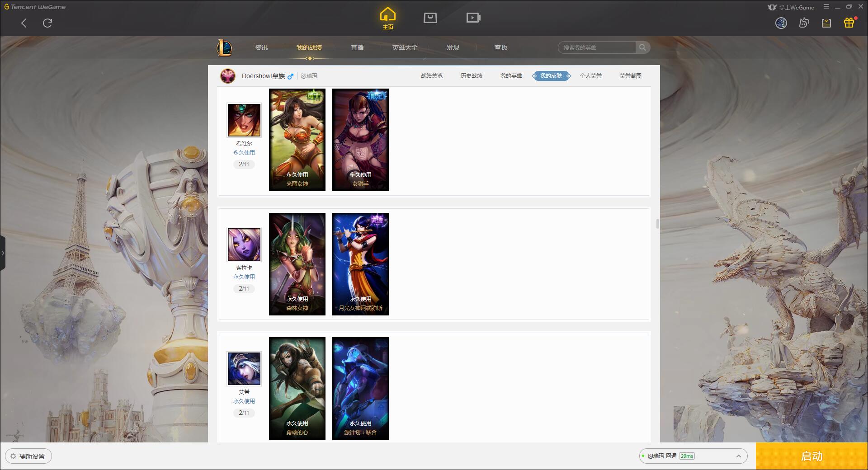Open the 亮丽女神 skin card
Screen dimensions: 868x470
pos(297,140)
